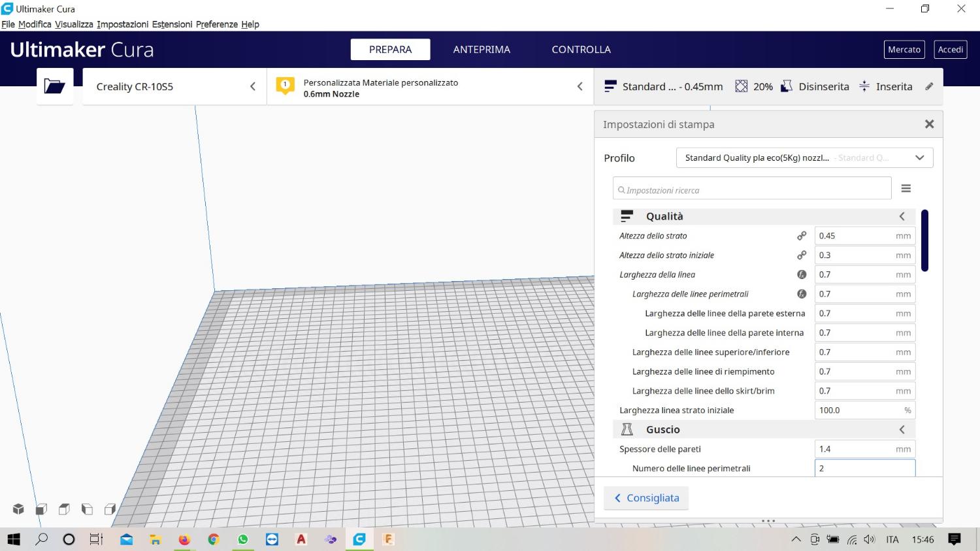Switch to right side view cube icon
The image size is (980, 551).
[x=110, y=509]
